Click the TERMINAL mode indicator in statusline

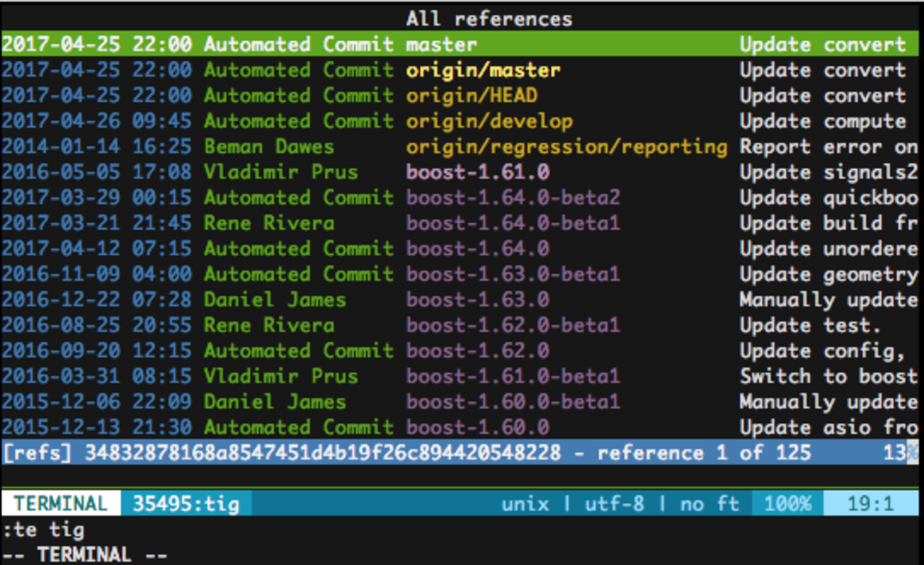[60, 505]
